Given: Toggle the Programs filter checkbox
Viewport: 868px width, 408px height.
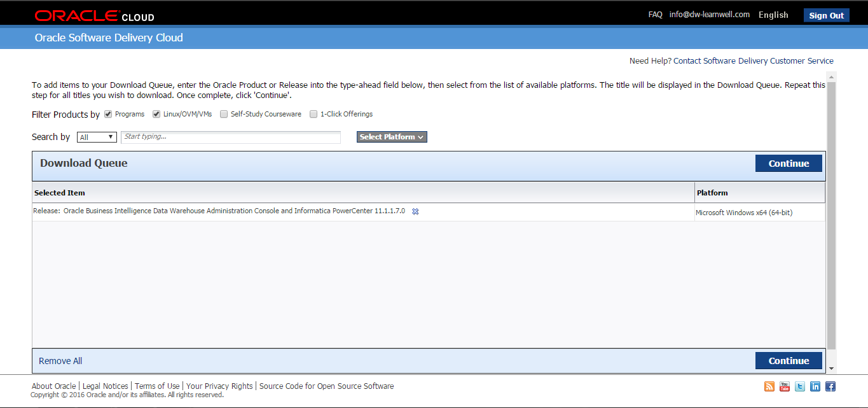Looking at the screenshot, I should click(108, 114).
